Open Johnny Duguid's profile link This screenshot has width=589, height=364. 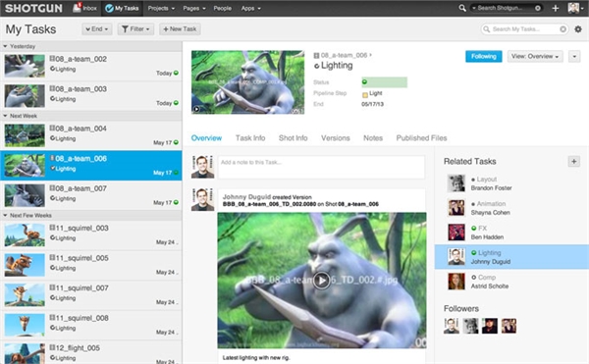coord(246,196)
